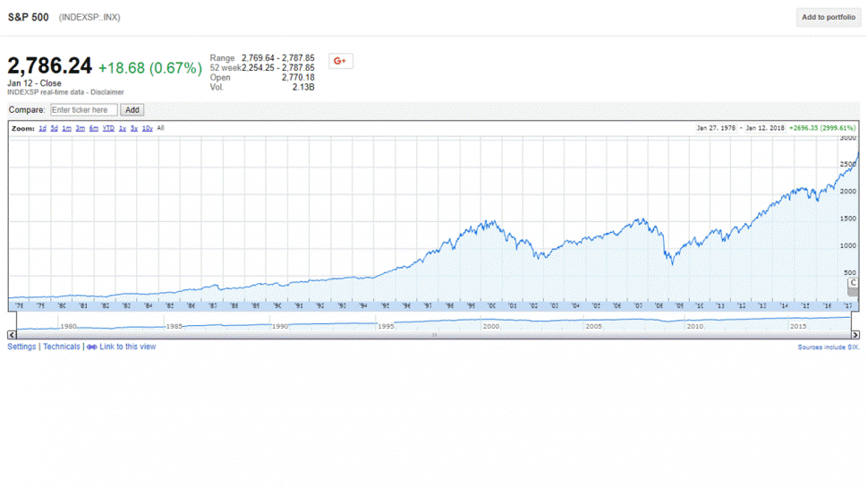The width and height of the screenshot is (868, 489).
Task: Click the link chain icon by Link to this view
Action: [92, 347]
